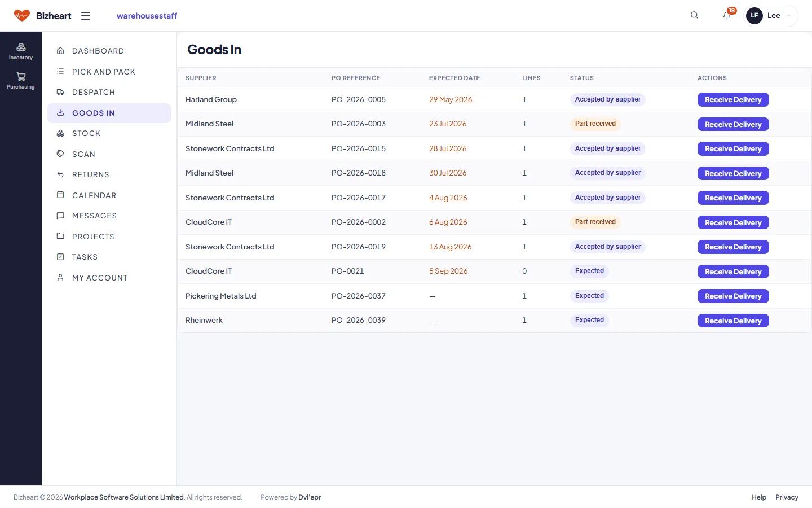
Task: Click the Pick and Pack list icon
Action: (x=60, y=72)
